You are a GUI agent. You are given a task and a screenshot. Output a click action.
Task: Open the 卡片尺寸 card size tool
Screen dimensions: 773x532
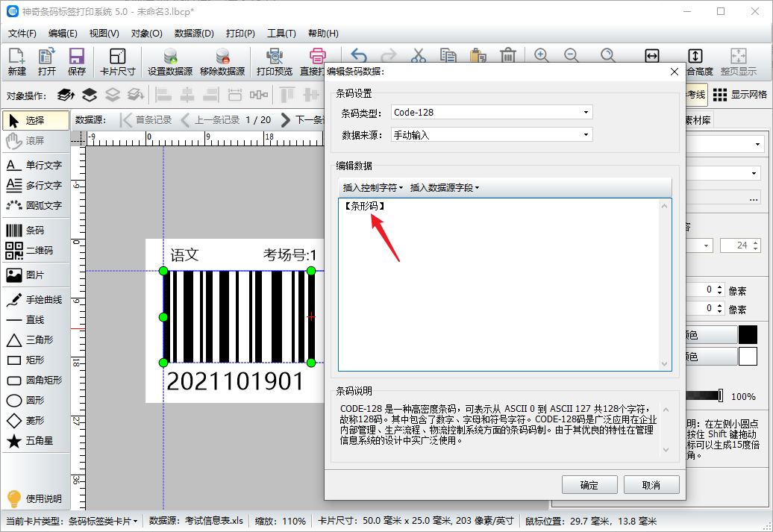pos(117,61)
